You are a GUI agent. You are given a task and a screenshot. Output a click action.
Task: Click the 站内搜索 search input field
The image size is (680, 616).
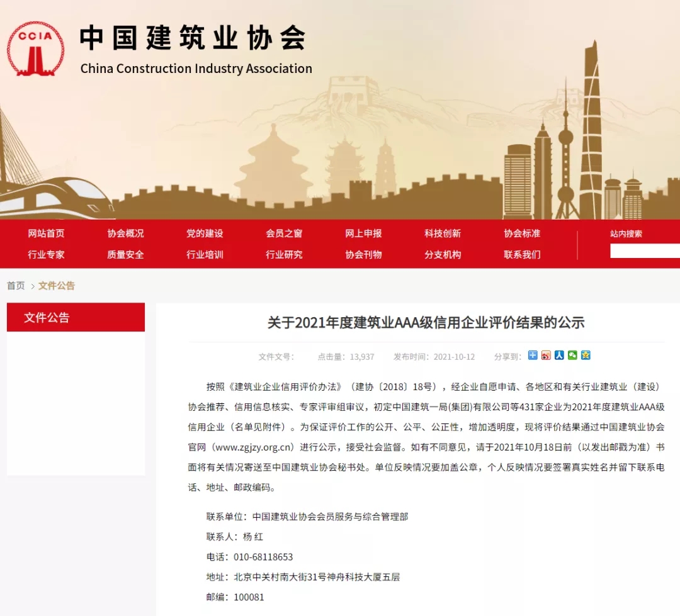645,251
